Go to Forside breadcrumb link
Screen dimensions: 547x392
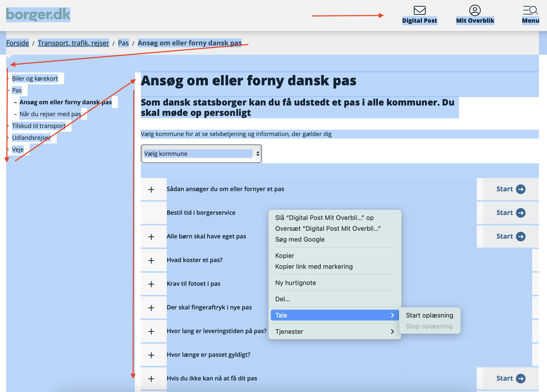18,43
